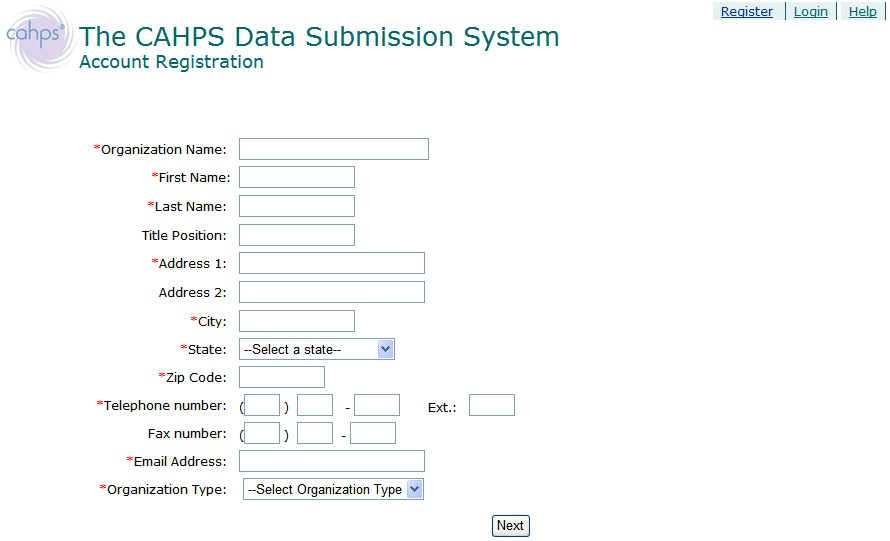Click into the Last Name field
Viewport: 890px width, 541px height.
tap(296, 206)
